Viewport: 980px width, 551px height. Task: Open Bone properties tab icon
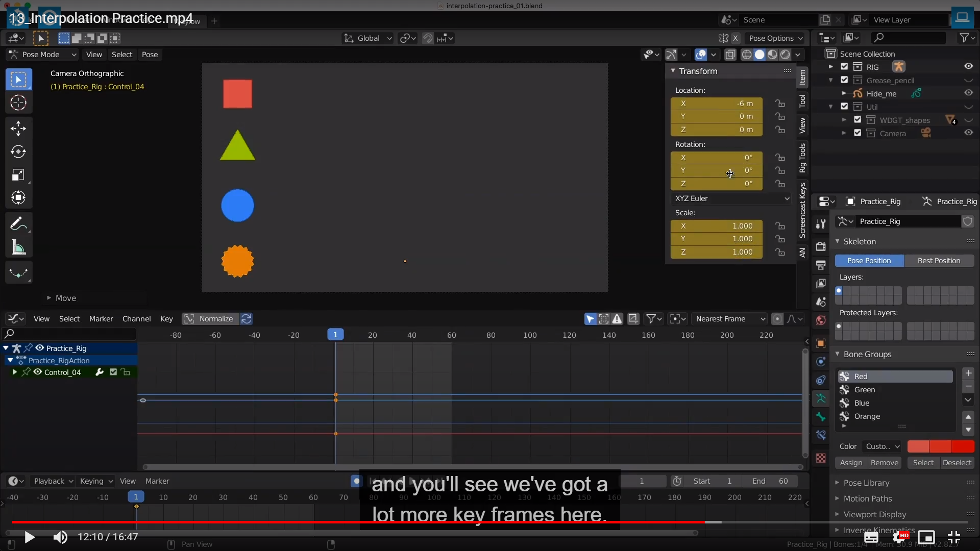point(821,417)
